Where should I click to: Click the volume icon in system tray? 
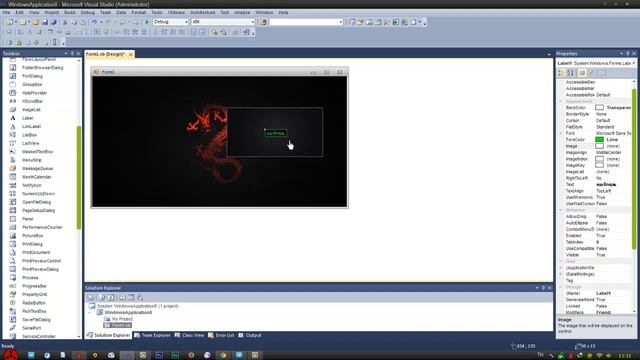click(609, 356)
